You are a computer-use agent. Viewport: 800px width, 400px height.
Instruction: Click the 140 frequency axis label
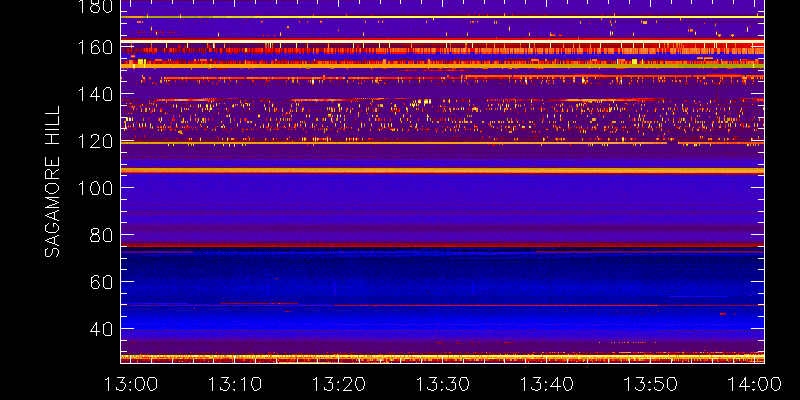pyautogui.click(x=95, y=94)
